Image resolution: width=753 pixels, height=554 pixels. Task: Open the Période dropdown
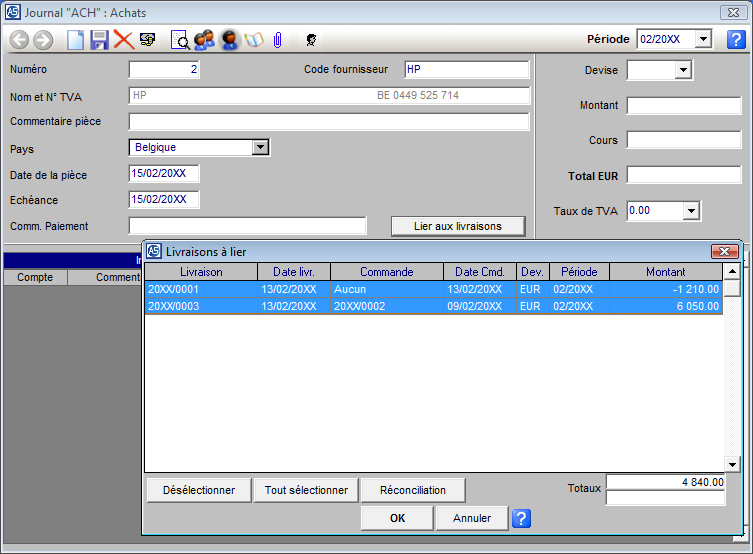[702, 39]
